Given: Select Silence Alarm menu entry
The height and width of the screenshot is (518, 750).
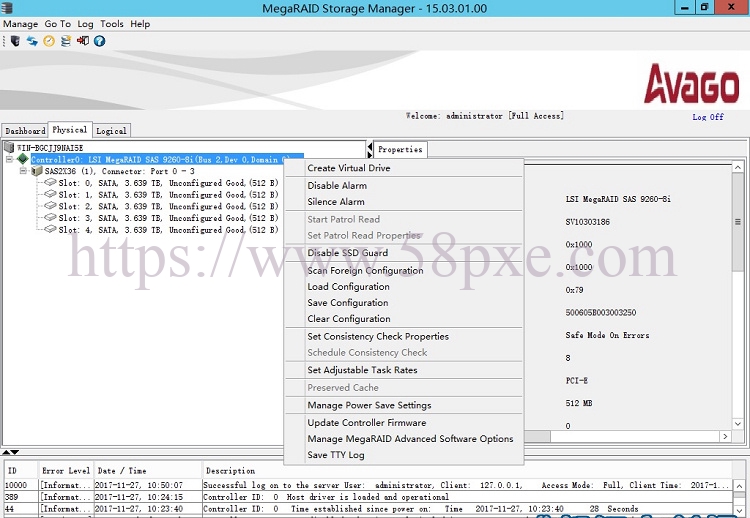Looking at the screenshot, I should (x=404, y=202).
